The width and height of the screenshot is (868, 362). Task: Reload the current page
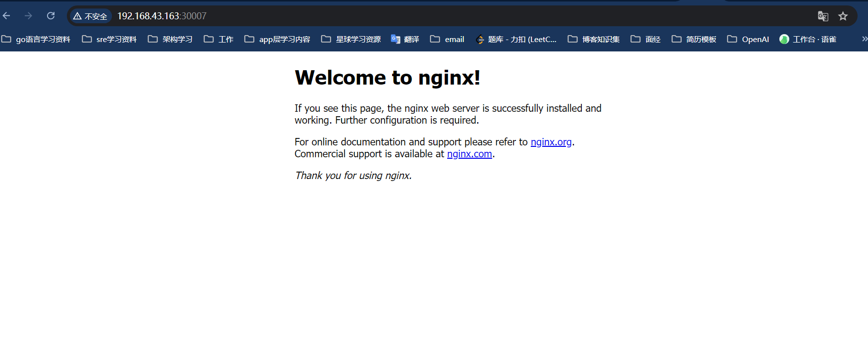coord(51,16)
